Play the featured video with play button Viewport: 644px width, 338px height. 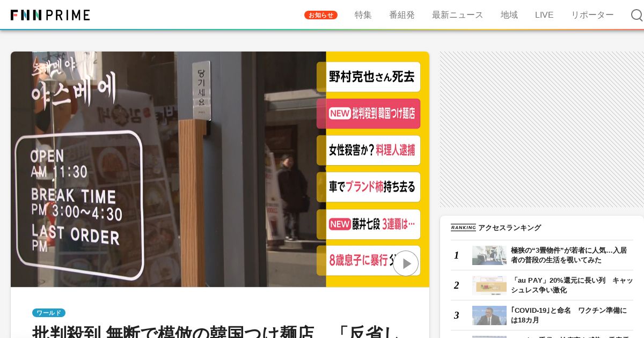pos(406,263)
